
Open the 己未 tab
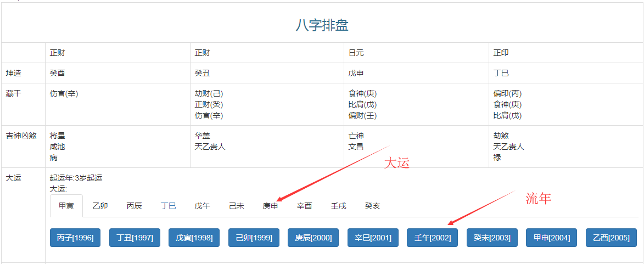[x=236, y=206]
